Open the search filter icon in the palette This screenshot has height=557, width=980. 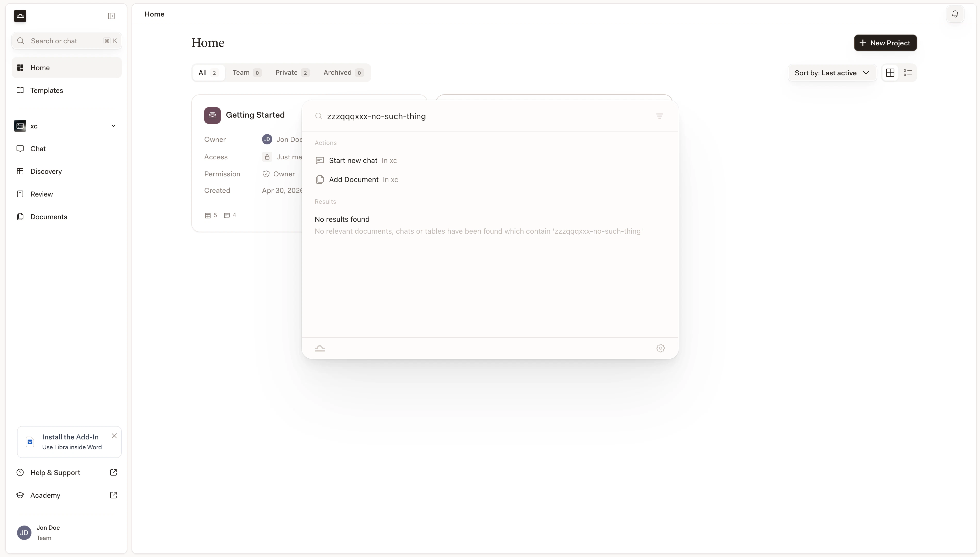[x=659, y=116]
